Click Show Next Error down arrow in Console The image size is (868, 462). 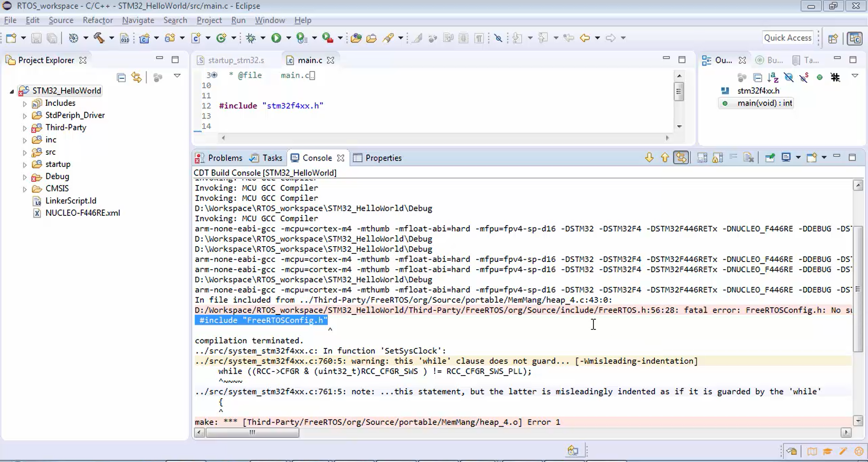pos(649,157)
